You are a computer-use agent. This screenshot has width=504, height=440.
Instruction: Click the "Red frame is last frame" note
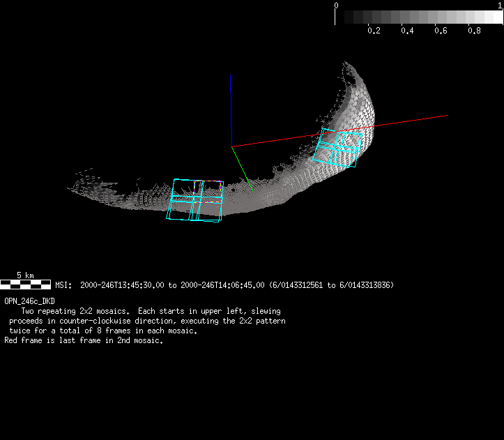tap(83, 340)
